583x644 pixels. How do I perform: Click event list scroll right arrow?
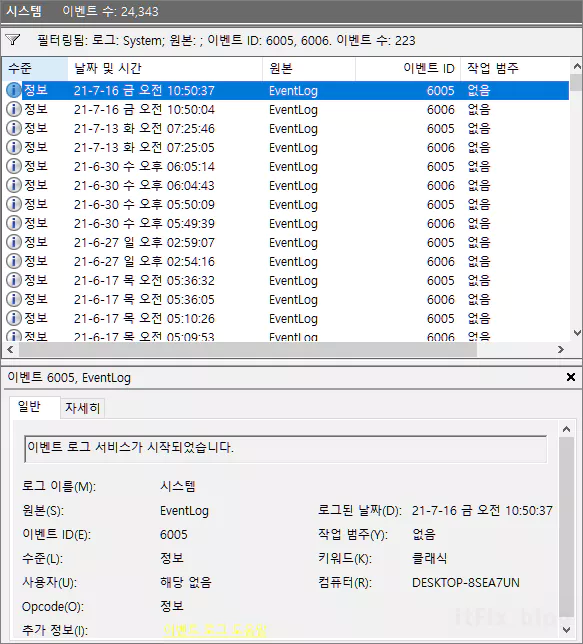[x=561, y=350]
